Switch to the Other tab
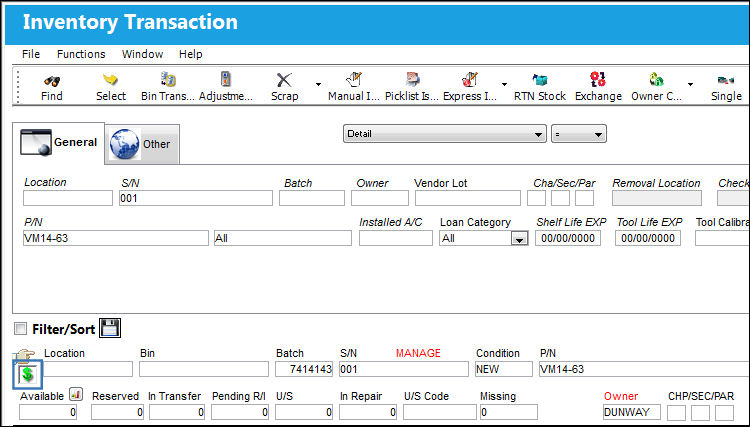This screenshot has height=427, width=750. [x=142, y=144]
